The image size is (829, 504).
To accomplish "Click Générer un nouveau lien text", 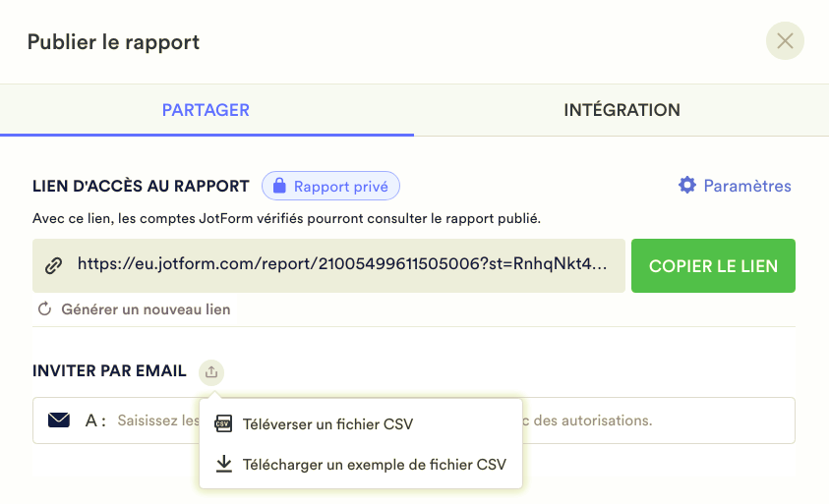I will point(146,309).
